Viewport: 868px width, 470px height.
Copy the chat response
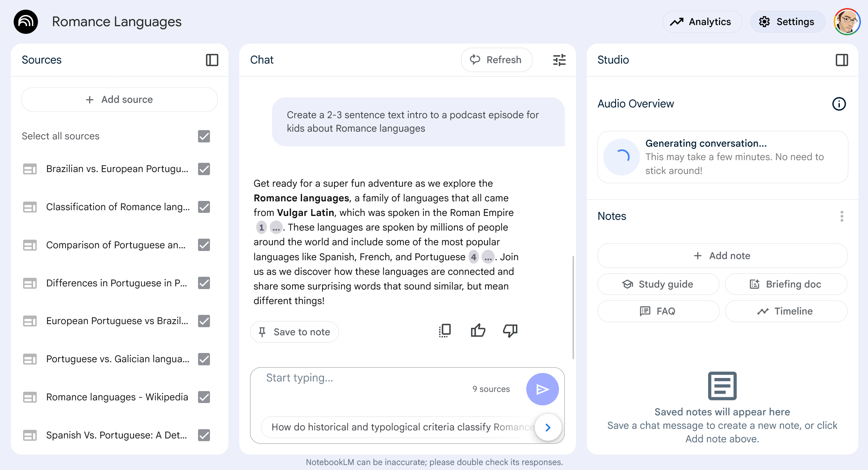click(x=445, y=331)
